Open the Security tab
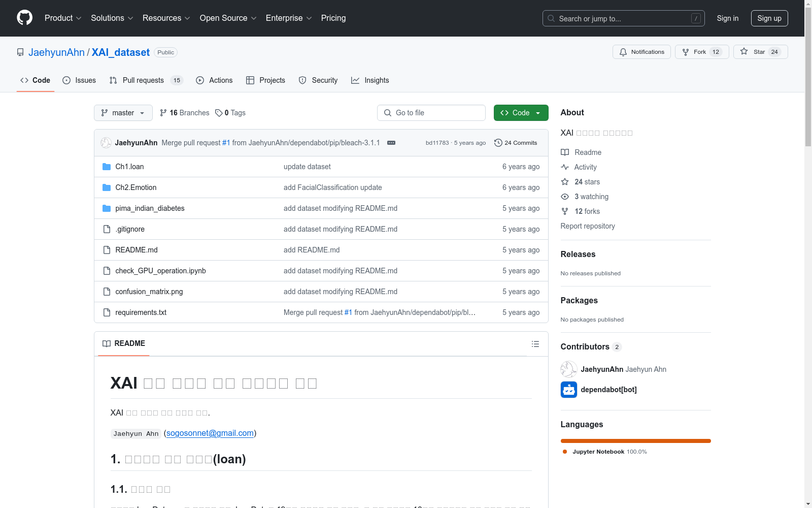 coord(318,80)
